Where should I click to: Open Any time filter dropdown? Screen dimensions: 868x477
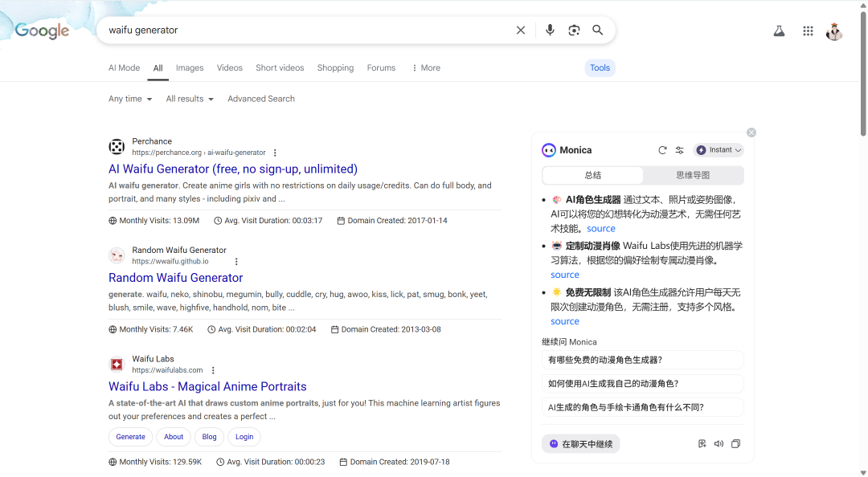point(130,99)
